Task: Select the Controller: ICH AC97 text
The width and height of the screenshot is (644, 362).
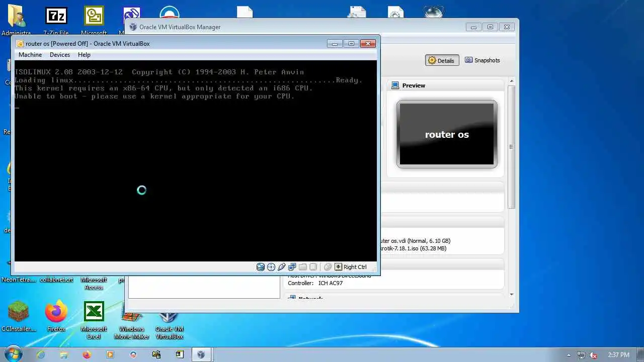Action: (x=315, y=283)
